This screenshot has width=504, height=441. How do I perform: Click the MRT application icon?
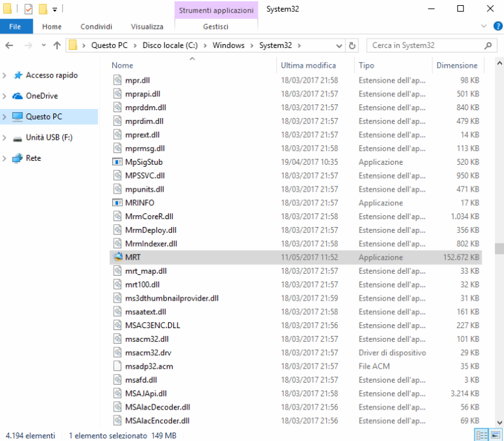pos(117,257)
